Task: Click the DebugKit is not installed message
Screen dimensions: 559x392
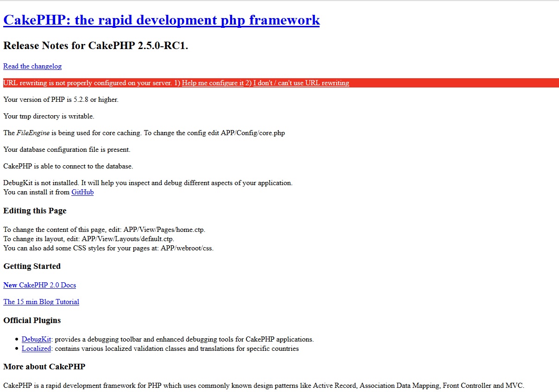Action: pos(148,183)
